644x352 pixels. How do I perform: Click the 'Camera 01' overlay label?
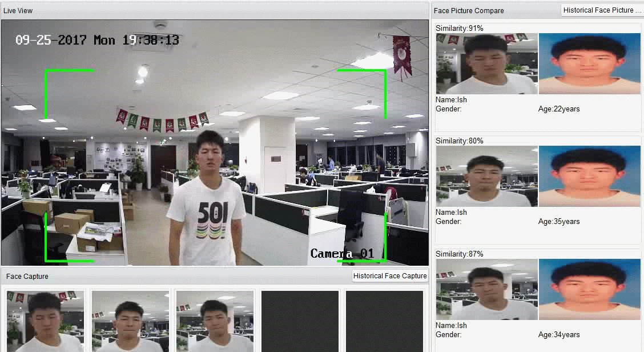coord(342,254)
